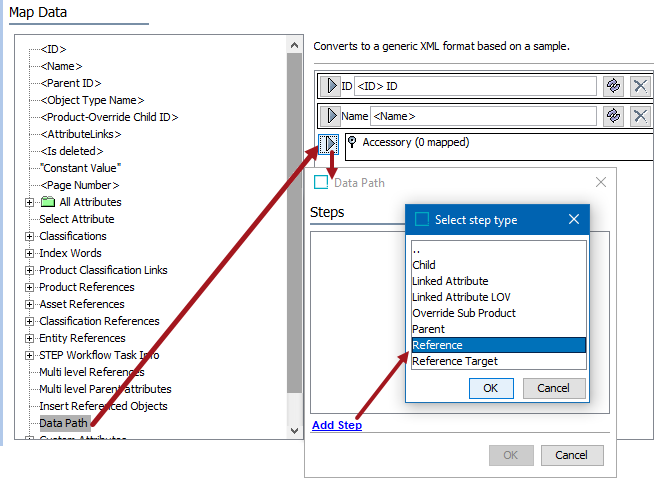This screenshot has height=478, width=656.
Task: Remove the Name mapping with the X icon
Action: 640,116
